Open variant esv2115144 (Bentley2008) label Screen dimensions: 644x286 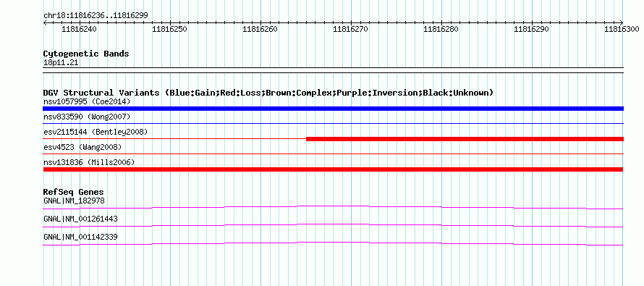96,133
